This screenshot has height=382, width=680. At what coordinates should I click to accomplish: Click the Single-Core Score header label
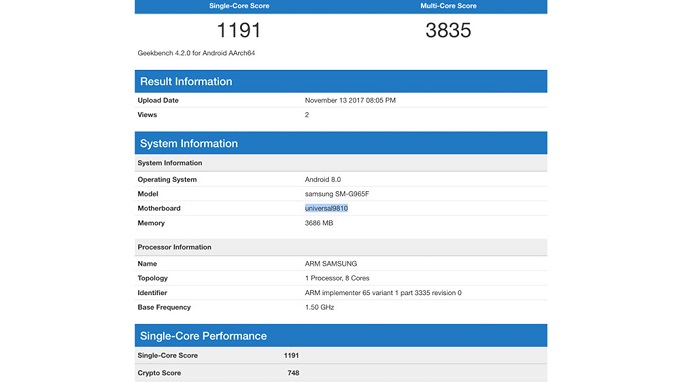coord(239,6)
